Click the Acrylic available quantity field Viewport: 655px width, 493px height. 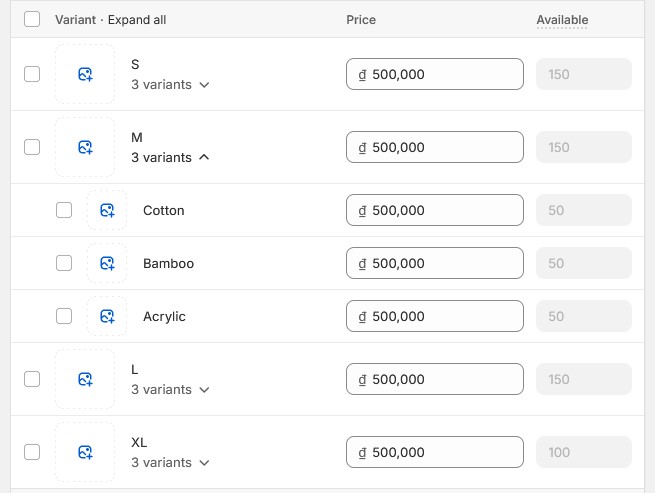point(584,316)
